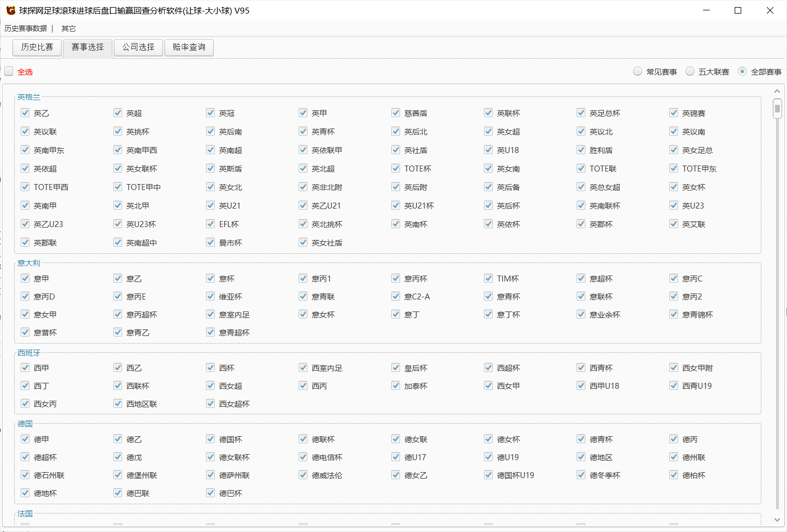Click the vertical scrollbar thumb
This screenshot has width=787, height=532.
point(777,108)
